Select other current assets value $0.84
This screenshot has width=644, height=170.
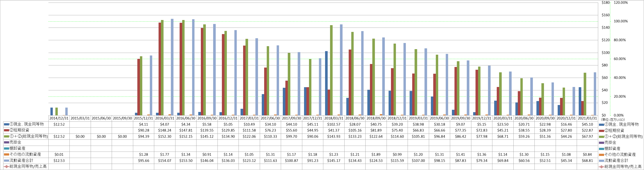point(587,155)
